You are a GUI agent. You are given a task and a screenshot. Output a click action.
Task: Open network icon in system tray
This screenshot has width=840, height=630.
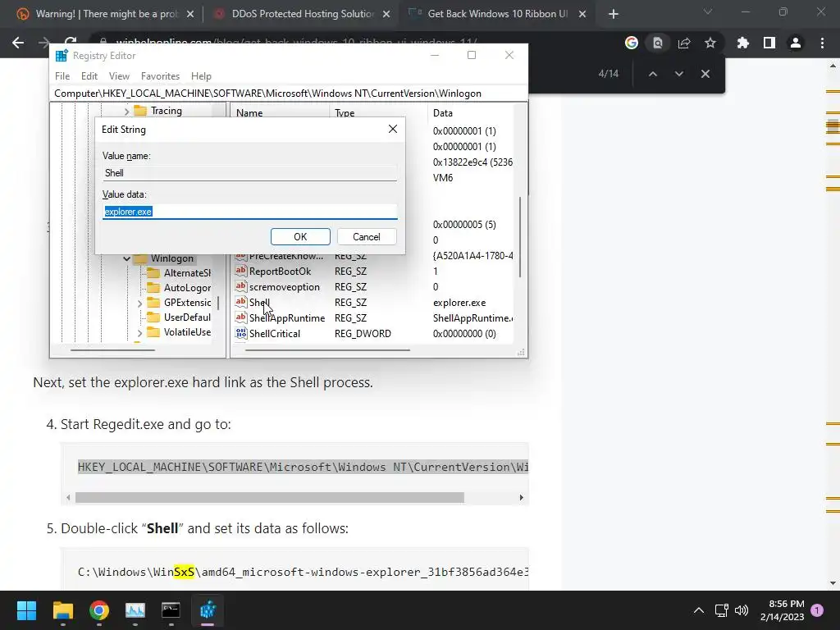[722, 610]
